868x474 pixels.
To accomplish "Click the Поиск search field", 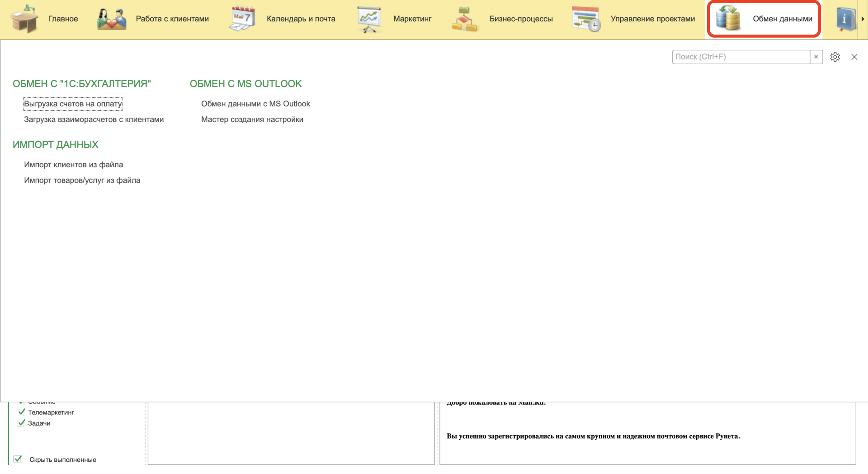I will coord(741,57).
